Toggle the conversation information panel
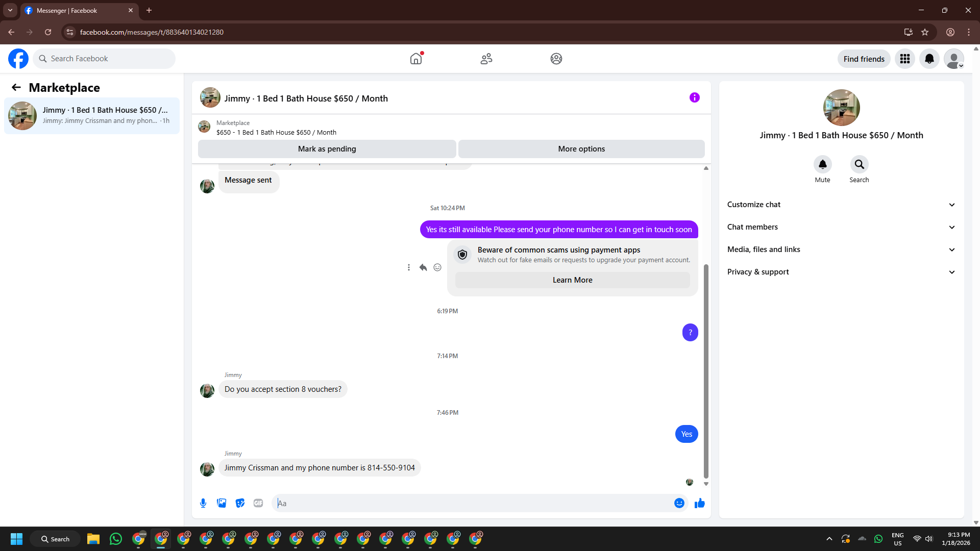The height and width of the screenshot is (551, 980). (694, 97)
